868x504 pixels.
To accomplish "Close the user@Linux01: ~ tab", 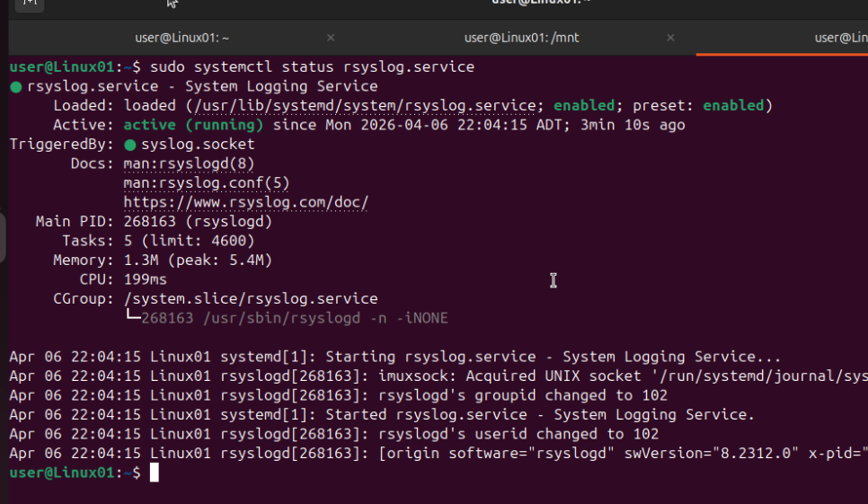I will pos(331,38).
